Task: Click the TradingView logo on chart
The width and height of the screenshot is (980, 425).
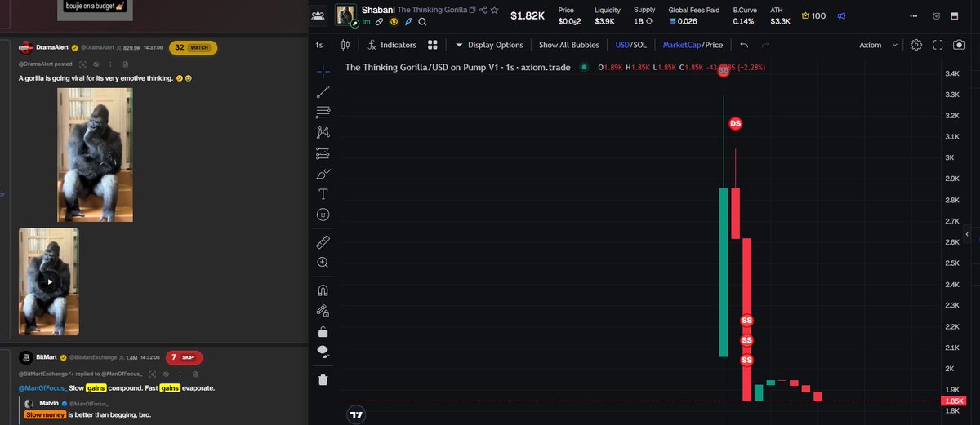Action: pos(355,414)
